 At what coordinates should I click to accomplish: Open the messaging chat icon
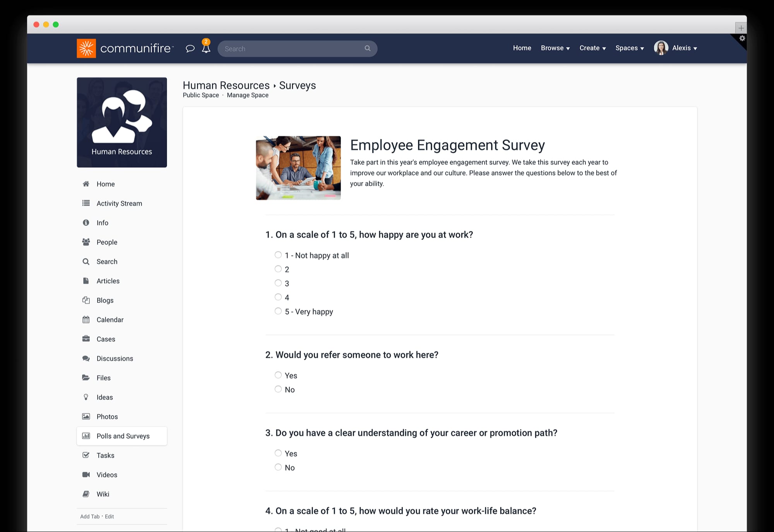[190, 48]
